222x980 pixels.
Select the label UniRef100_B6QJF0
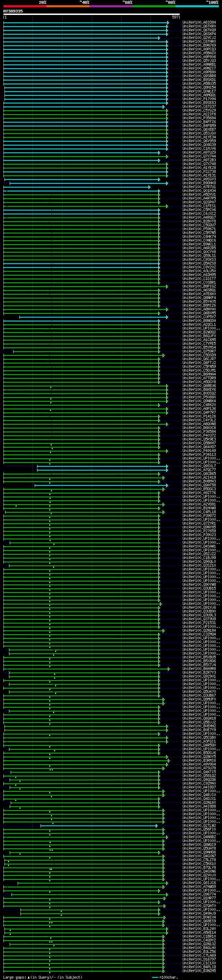coord(199,336)
